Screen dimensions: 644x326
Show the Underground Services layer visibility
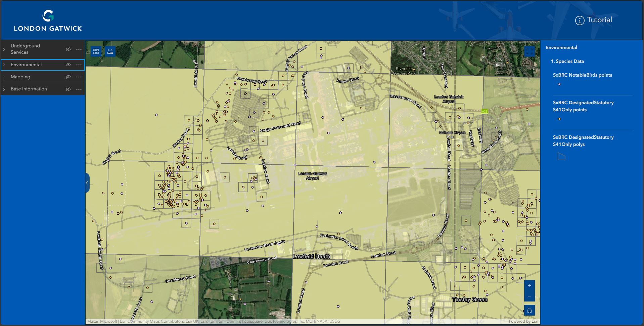[68, 49]
